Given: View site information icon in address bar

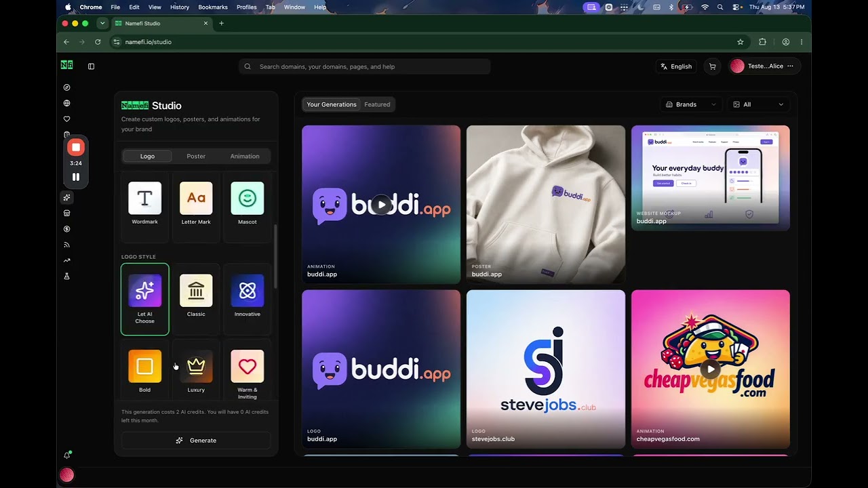Looking at the screenshot, I should 117,42.
